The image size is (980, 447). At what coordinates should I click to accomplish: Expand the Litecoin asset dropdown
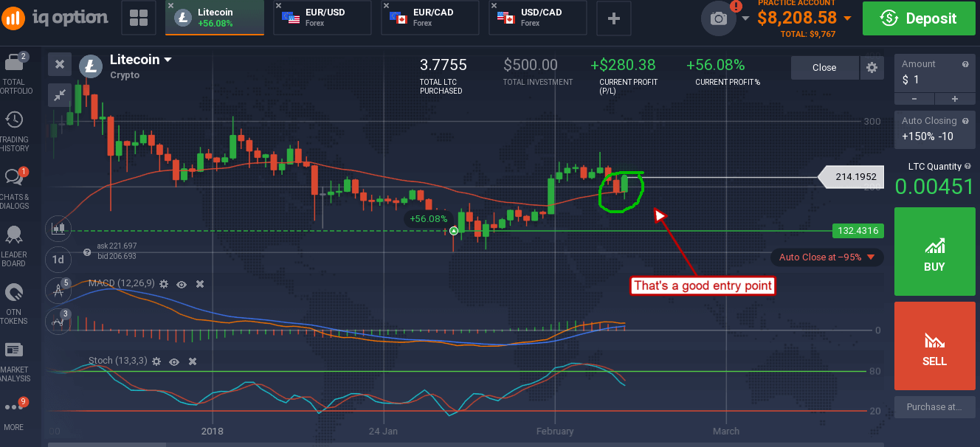coord(168,60)
